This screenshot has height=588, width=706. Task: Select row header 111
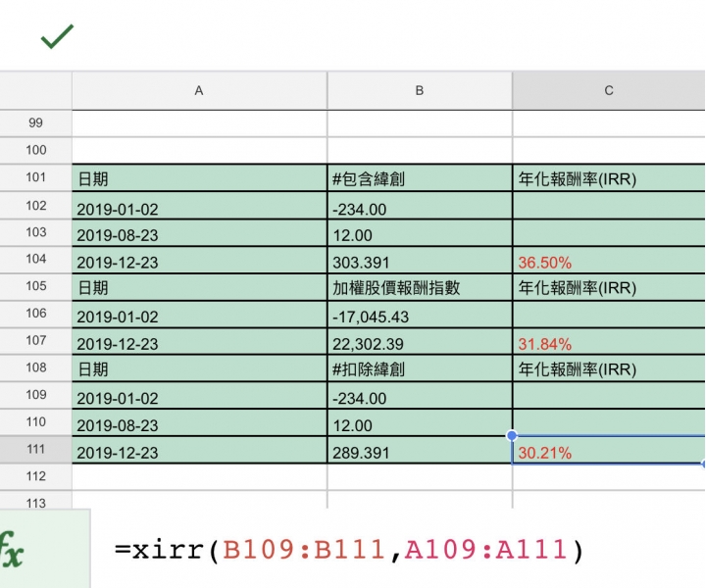[35, 450]
